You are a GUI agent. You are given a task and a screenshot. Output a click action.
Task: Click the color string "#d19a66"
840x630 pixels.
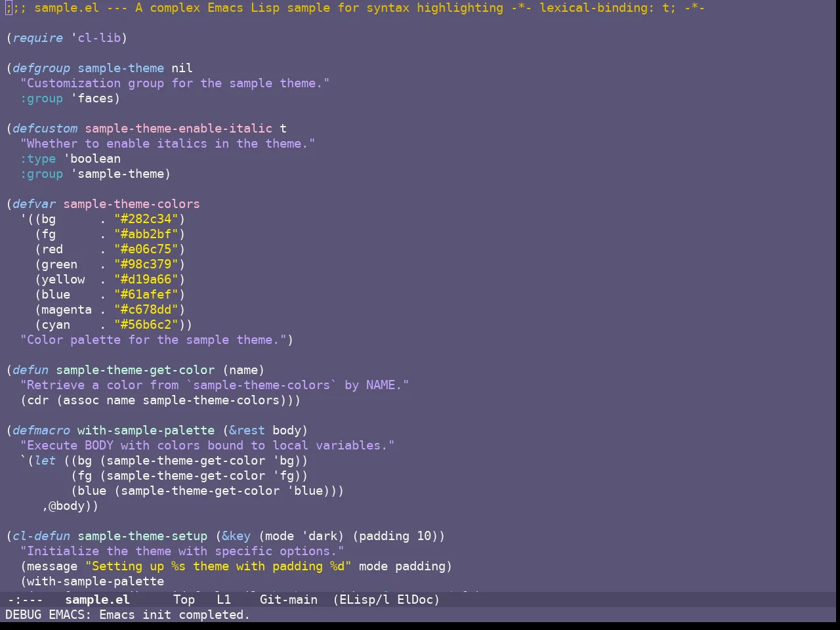(x=146, y=280)
